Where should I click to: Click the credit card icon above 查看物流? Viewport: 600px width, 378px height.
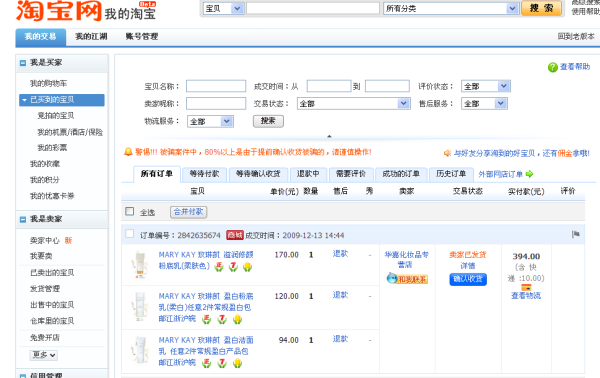tap(526, 287)
